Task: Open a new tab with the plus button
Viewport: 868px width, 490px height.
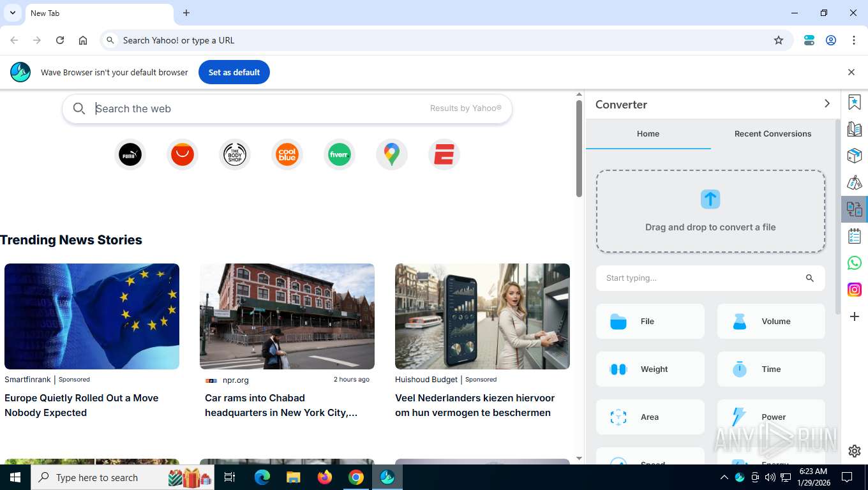Action: 186,13
